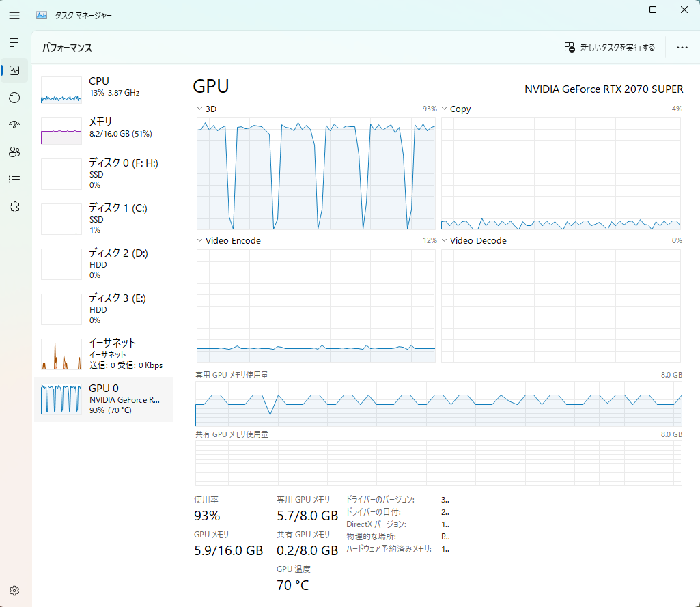Click the Copy engine usage graph
Screen dimensions: 700x607
click(561, 173)
